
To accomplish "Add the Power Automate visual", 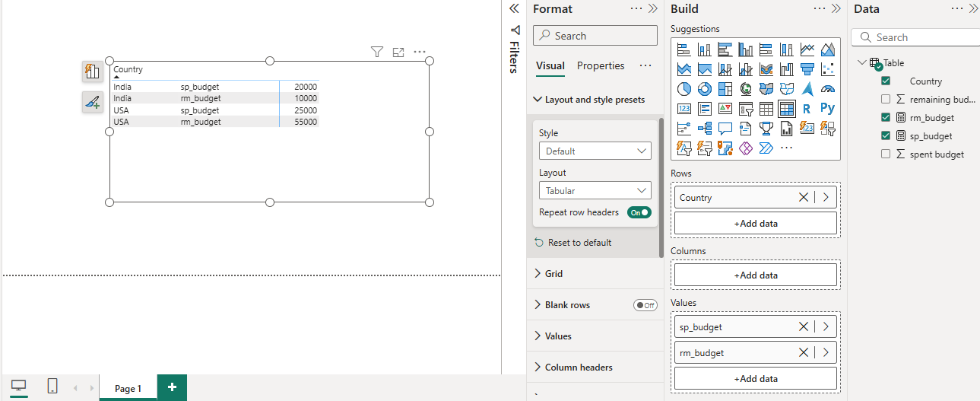I will click(x=766, y=148).
